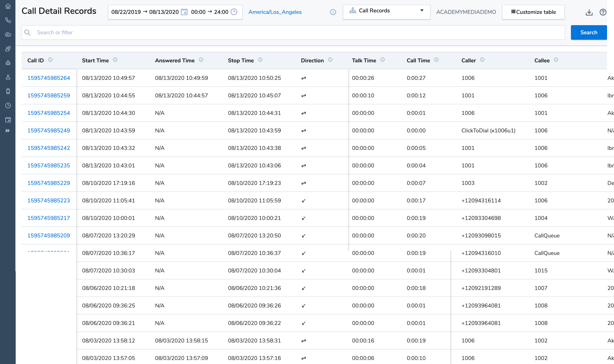The image size is (614, 364).
Task: Show info for Call Time column
Action: click(436, 60)
